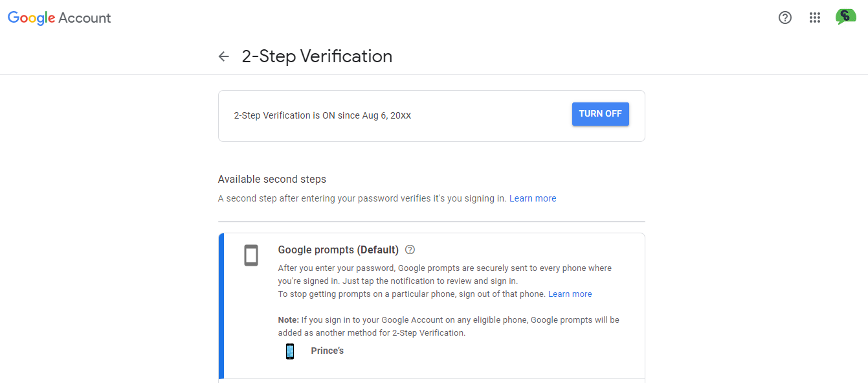
Task: Click the 'Available second steps' heading
Action: pyautogui.click(x=272, y=179)
